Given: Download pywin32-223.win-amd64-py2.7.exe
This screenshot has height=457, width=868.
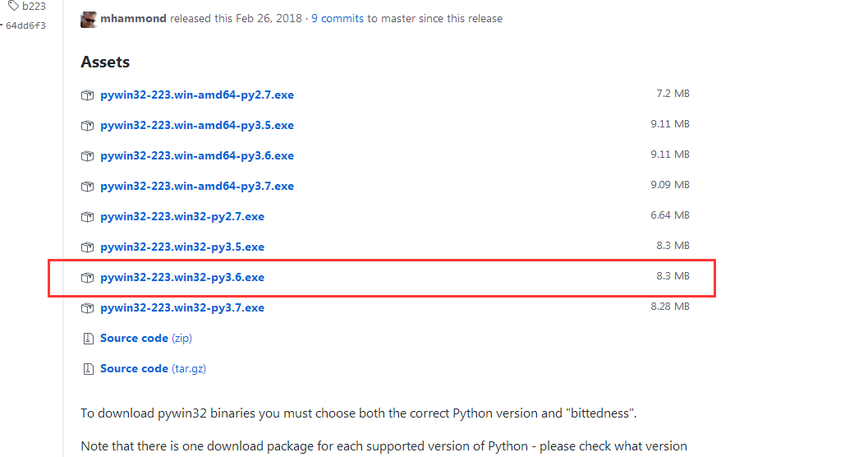Looking at the screenshot, I should [x=197, y=95].
